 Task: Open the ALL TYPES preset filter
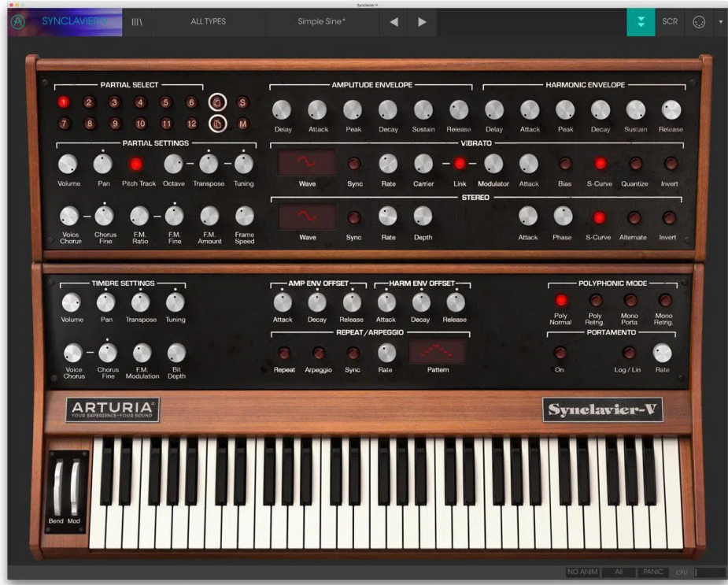pos(208,22)
